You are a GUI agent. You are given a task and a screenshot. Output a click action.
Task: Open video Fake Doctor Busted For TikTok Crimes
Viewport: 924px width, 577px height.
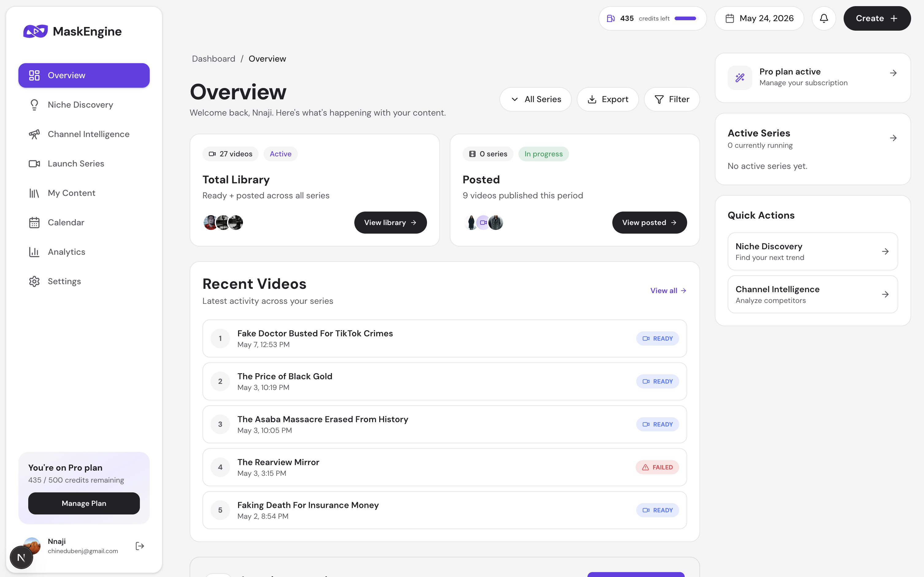[x=445, y=338]
